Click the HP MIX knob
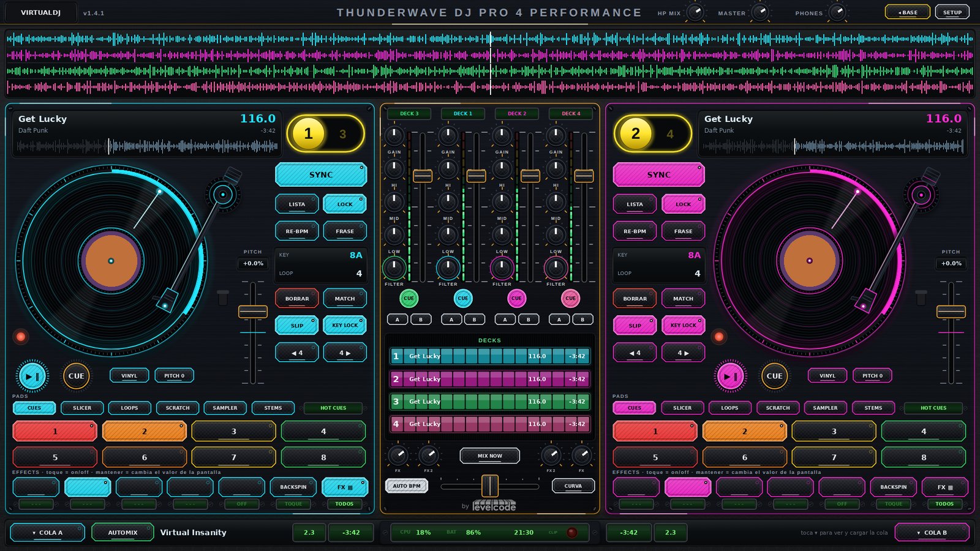 click(x=695, y=12)
